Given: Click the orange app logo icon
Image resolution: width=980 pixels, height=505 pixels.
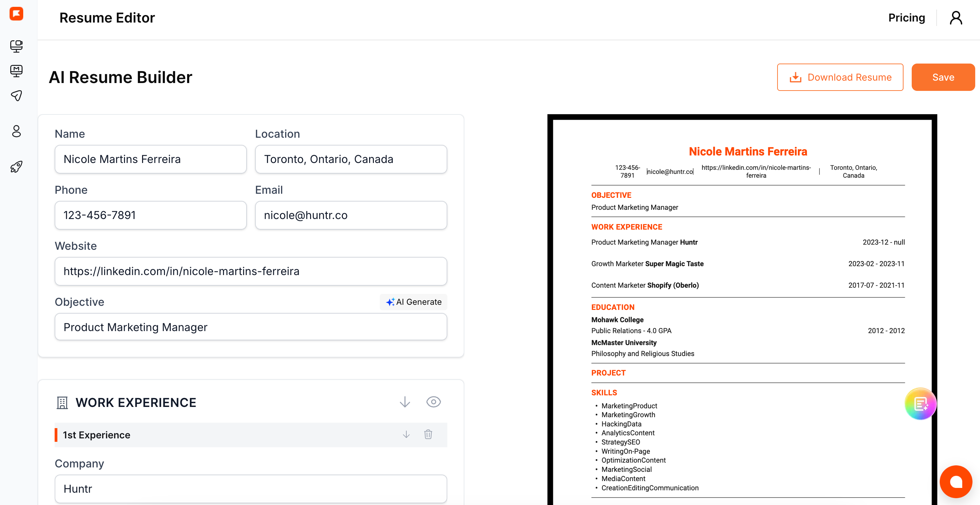Looking at the screenshot, I should point(16,14).
